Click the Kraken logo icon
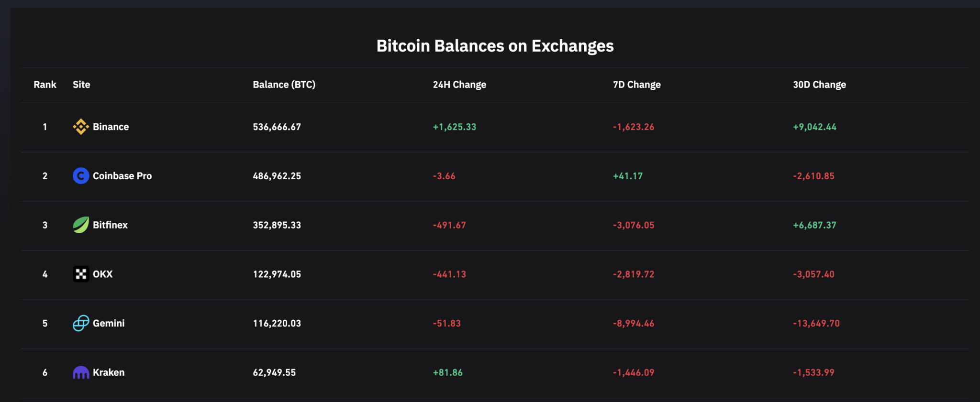 pyautogui.click(x=80, y=372)
